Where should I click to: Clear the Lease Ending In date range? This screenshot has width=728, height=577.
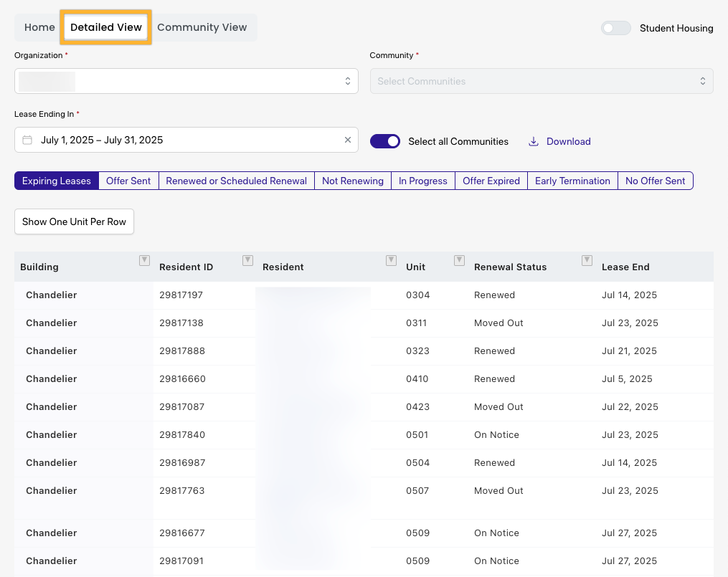pos(348,140)
